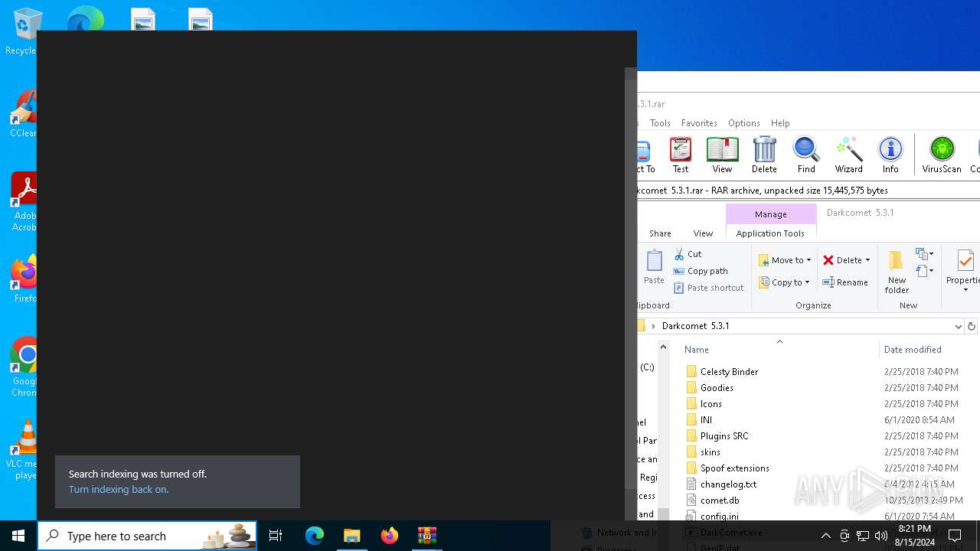Click the navigation pane scroll up arrow

click(663, 348)
